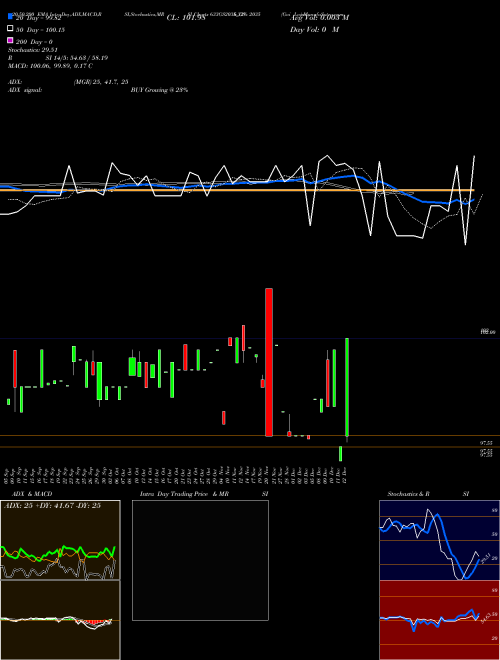Click the 'SI 14/3: 54.63 / 58.19' value

pos(77,58)
